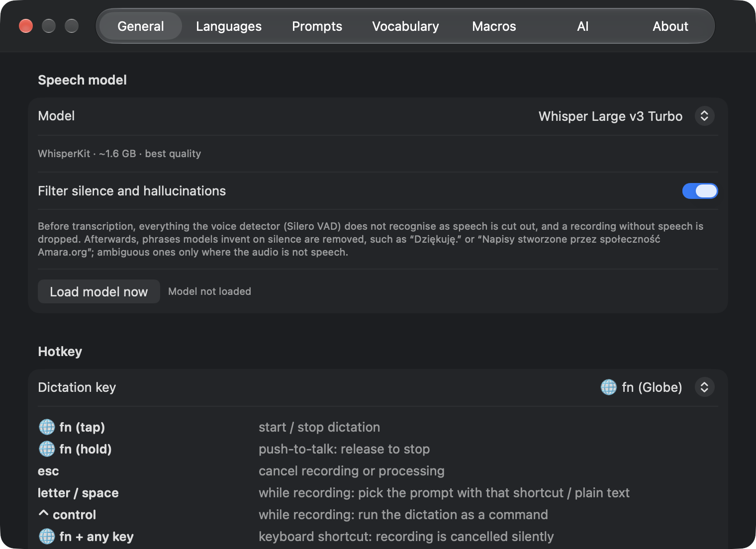
Task: Click the letter / space shortcut label
Action: (x=78, y=493)
